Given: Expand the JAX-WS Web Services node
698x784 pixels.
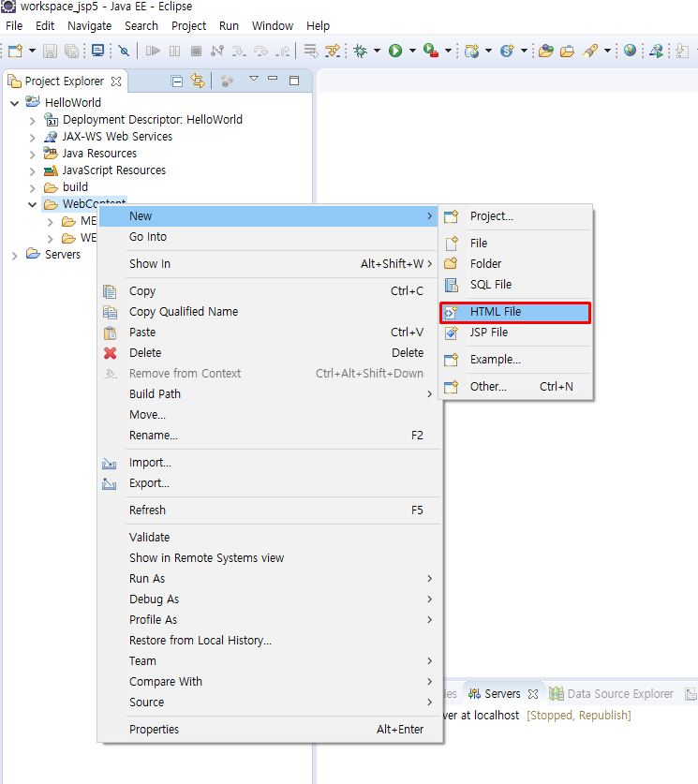Looking at the screenshot, I should coord(33,138).
